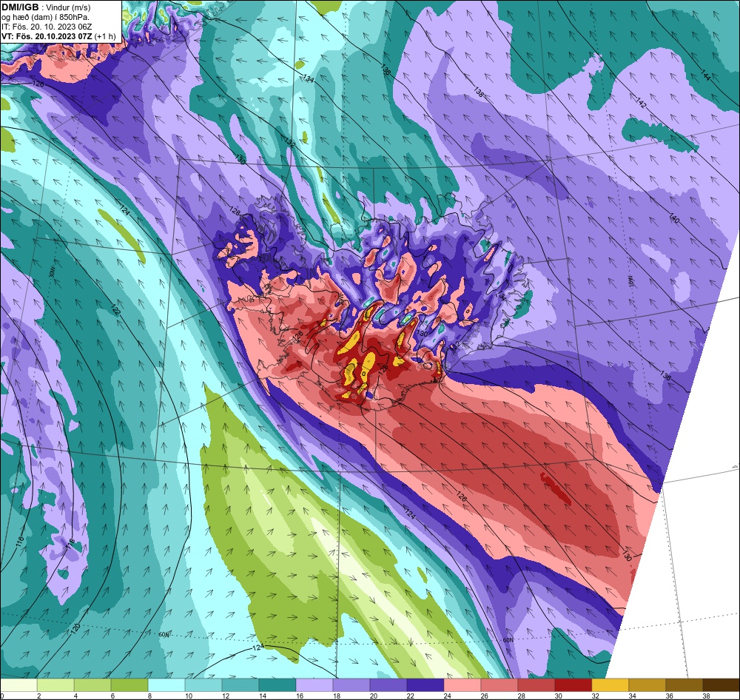Click the valid time line 'VT: Fös. 20.10.2023 07Z (+1 h)'
Viewport: 740px width, 700px height.
tap(58, 36)
